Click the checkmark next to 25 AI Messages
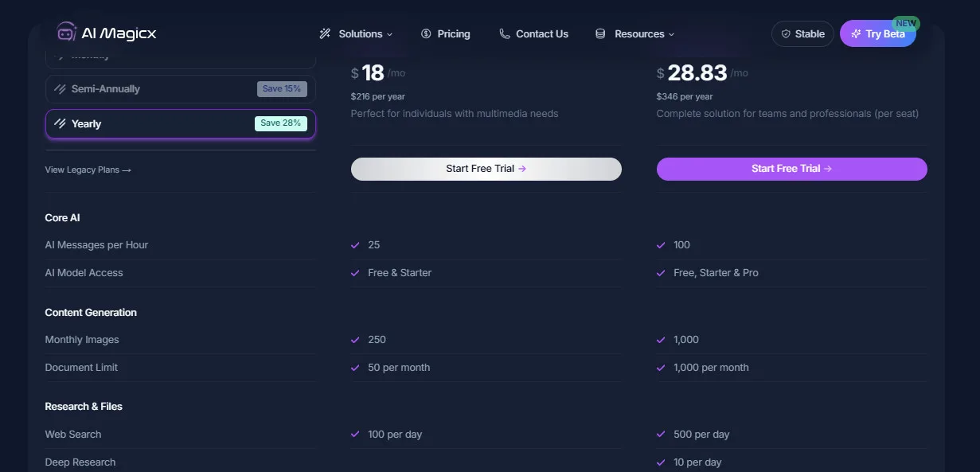 click(355, 244)
